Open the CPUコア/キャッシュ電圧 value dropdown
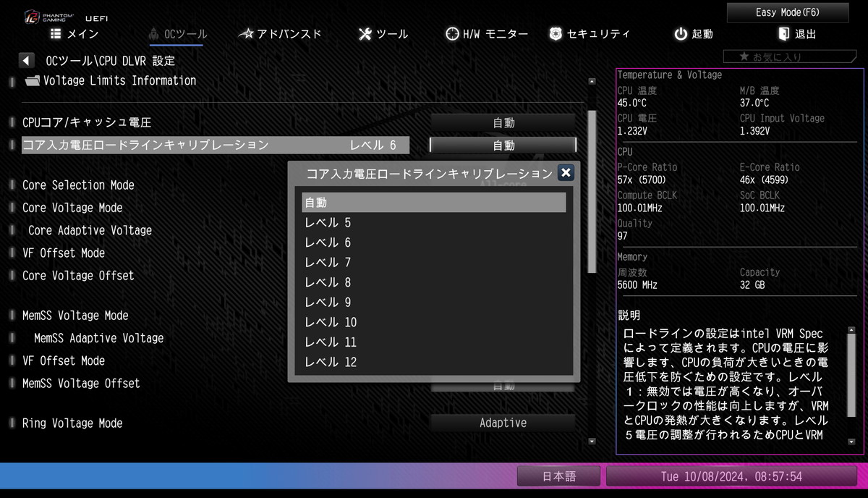The width and height of the screenshot is (868, 498). click(503, 122)
